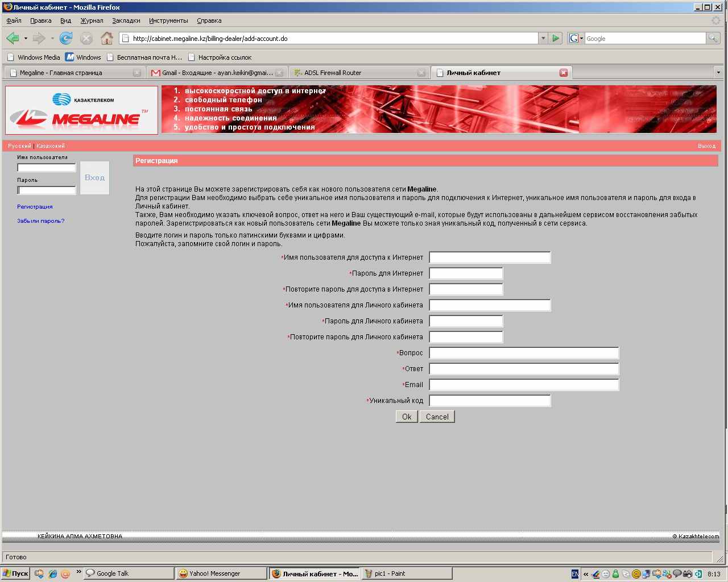Close the Gmail Входящие tab
Viewport: 728px width, 582px height.
tap(279, 73)
